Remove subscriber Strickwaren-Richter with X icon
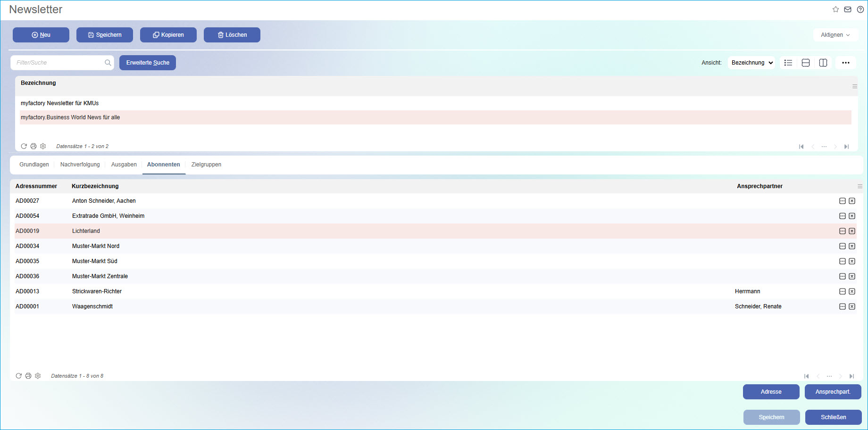Screen dimensions: 868x430 [x=852, y=291]
